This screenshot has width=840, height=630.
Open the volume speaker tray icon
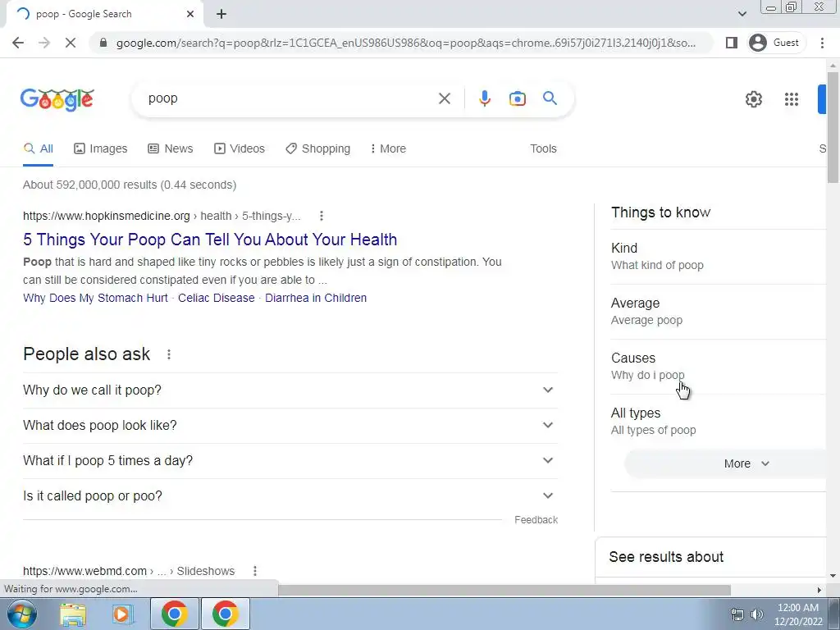coord(757,614)
